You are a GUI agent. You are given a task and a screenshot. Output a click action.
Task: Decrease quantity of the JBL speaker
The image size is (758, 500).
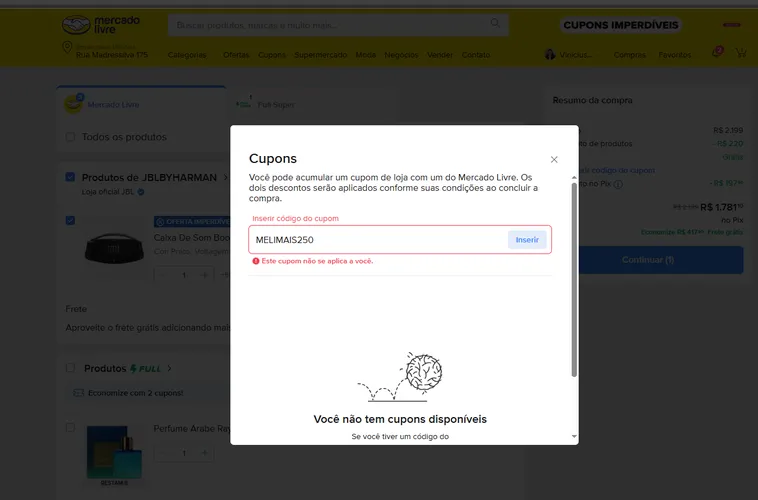(x=163, y=275)
